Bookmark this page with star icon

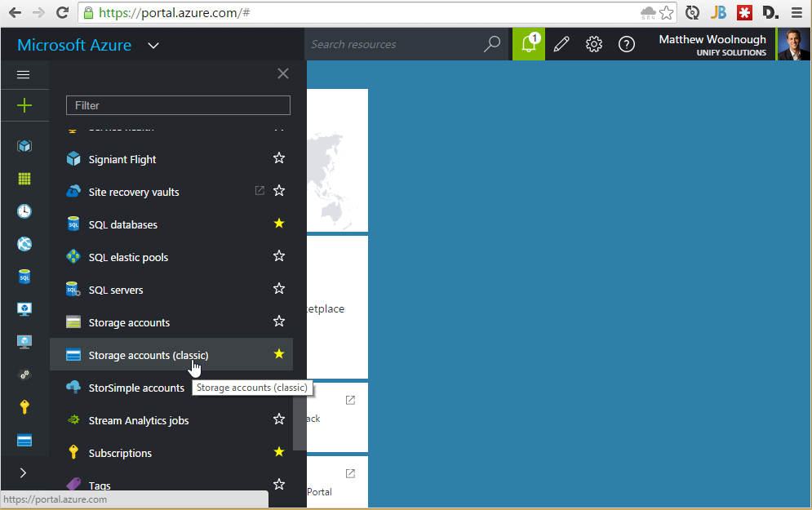click(667, 12)
